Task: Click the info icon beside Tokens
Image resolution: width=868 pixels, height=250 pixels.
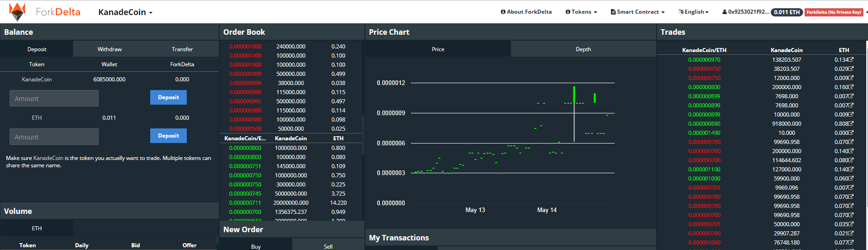Action: (x=568, y=12)
